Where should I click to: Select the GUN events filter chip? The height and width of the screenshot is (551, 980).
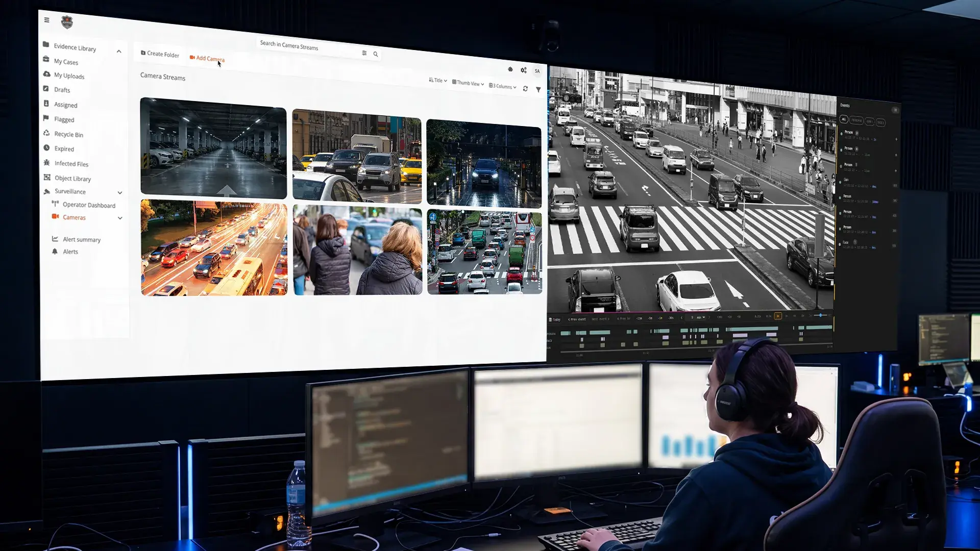point(869,121)
